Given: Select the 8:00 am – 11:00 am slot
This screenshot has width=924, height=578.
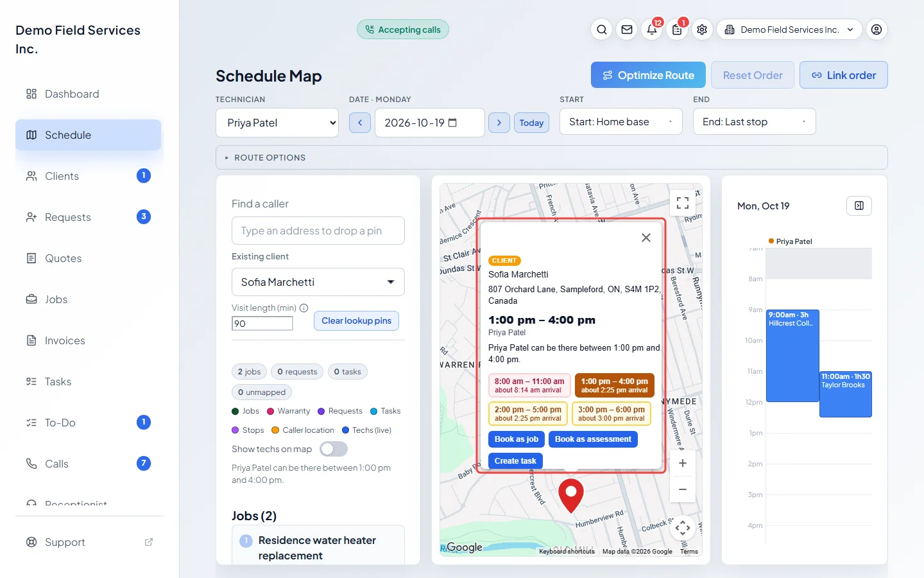Looking at the screenshot, I should pos(529,385).
